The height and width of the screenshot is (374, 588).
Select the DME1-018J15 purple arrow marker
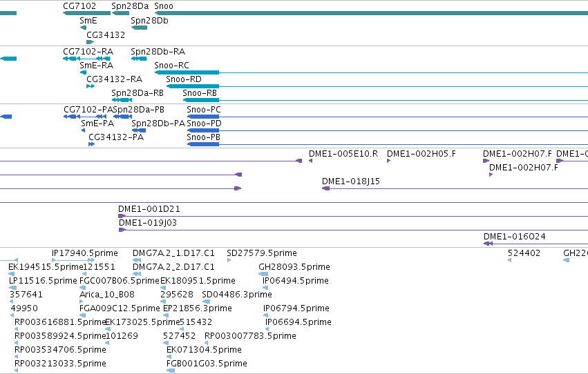coord(326,188)
